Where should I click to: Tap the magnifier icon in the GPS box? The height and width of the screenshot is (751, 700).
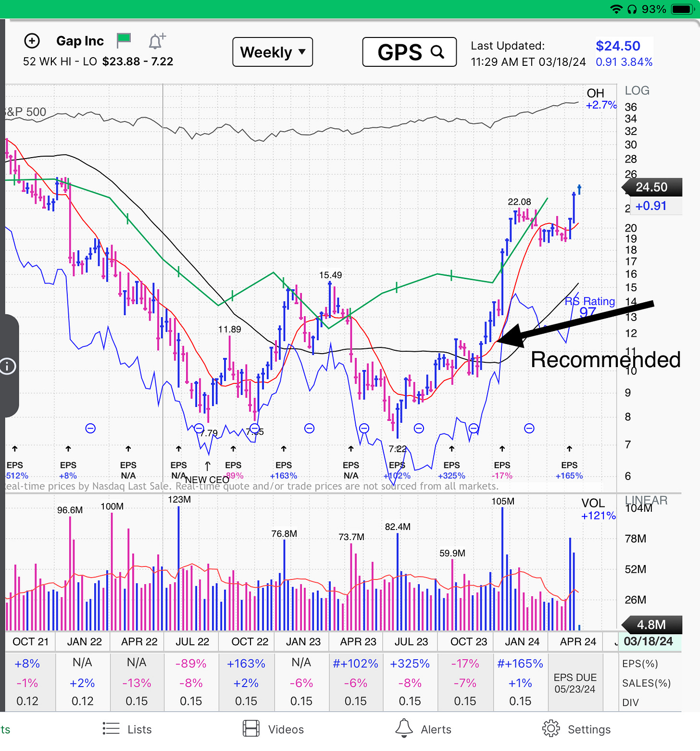(x=437, y=51)
